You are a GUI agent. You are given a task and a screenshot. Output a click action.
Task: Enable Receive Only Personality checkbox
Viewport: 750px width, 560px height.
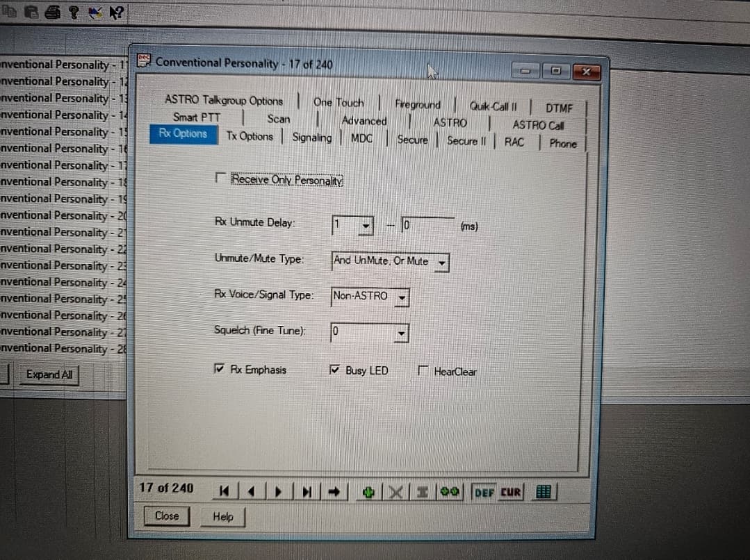click(x=220, y=178)
